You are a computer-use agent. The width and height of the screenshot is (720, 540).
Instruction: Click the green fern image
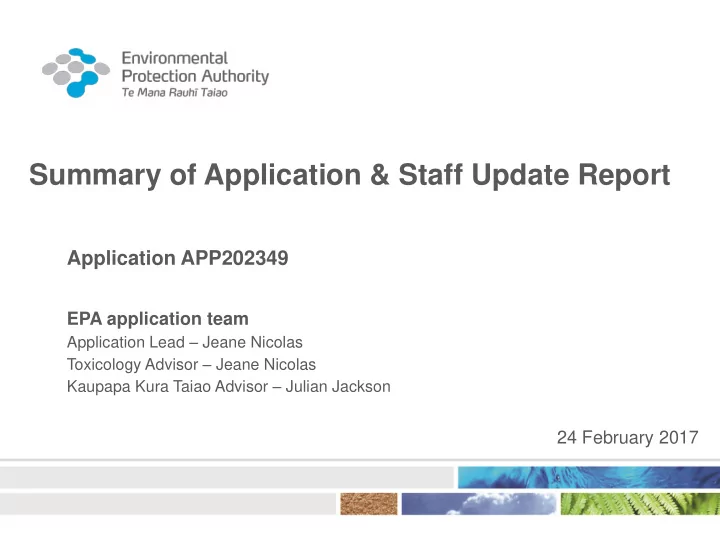click(640, 504)
